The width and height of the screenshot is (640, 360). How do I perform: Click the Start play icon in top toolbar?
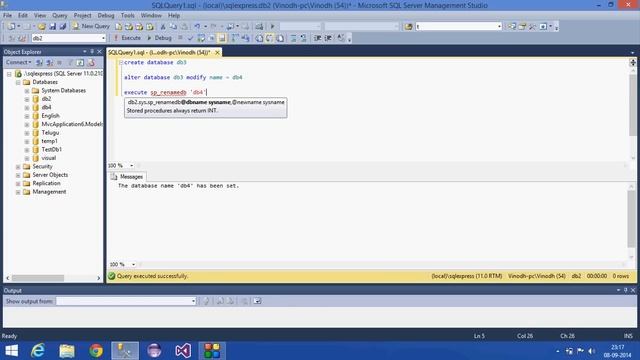[273, 27]
